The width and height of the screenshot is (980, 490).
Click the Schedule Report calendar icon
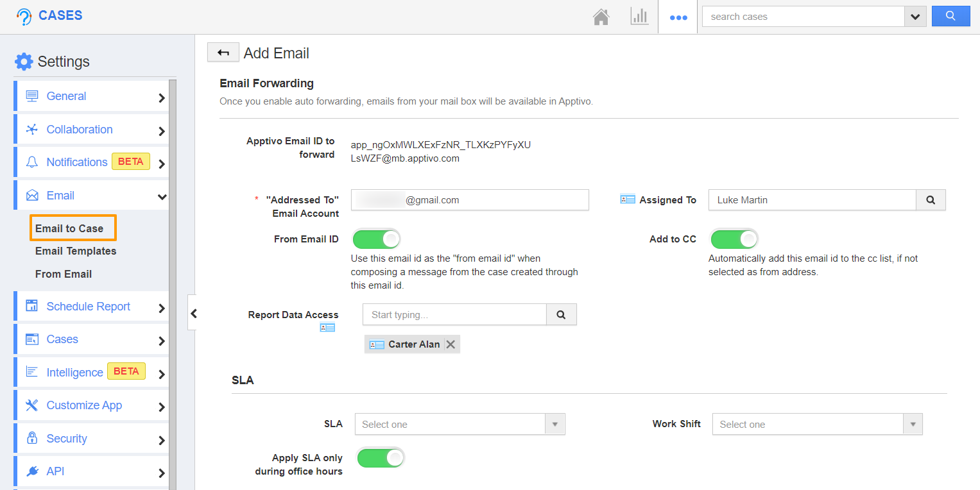pyautogui.click(x=32, y=306)
